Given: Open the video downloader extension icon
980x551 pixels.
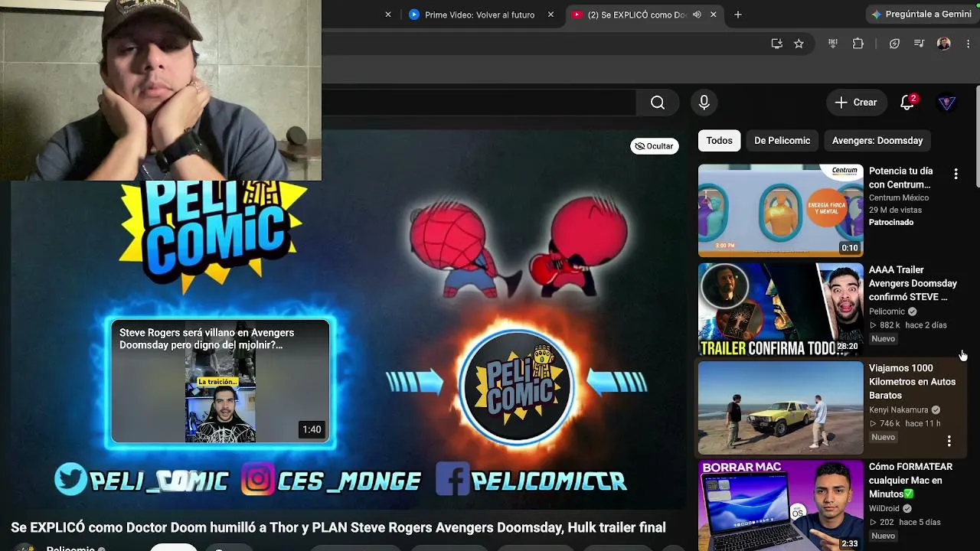Looking at the screenshot, I should pyautogui.click(x=833, y=44).
